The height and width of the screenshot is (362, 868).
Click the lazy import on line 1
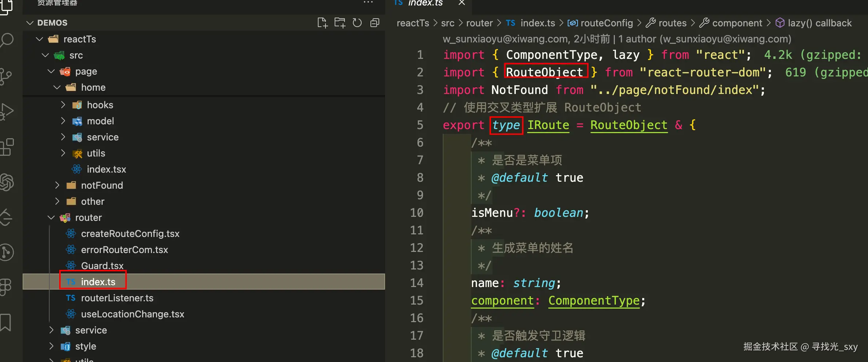point(626,55)
